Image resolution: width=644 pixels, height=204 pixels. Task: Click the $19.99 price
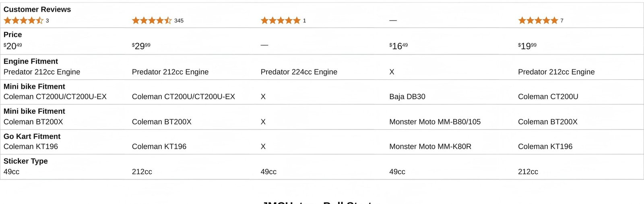(x=527, y=46)
